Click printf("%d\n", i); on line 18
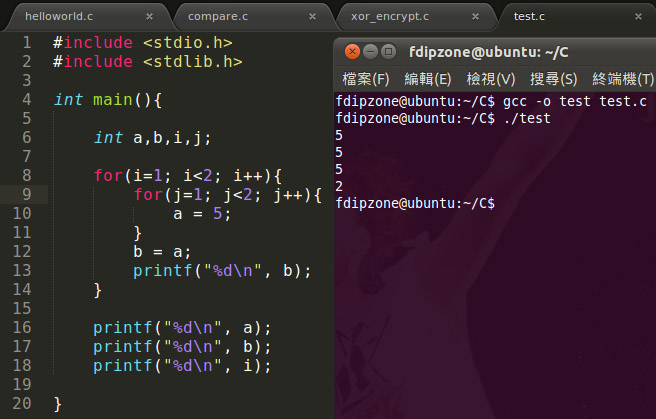This screenshot has width=656, height=419. click(182, 365)
